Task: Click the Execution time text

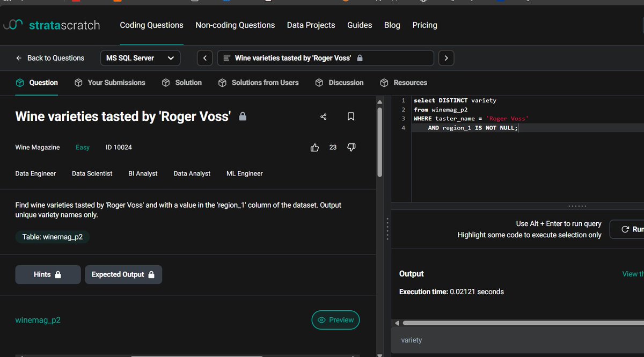Action: (451, 292)
